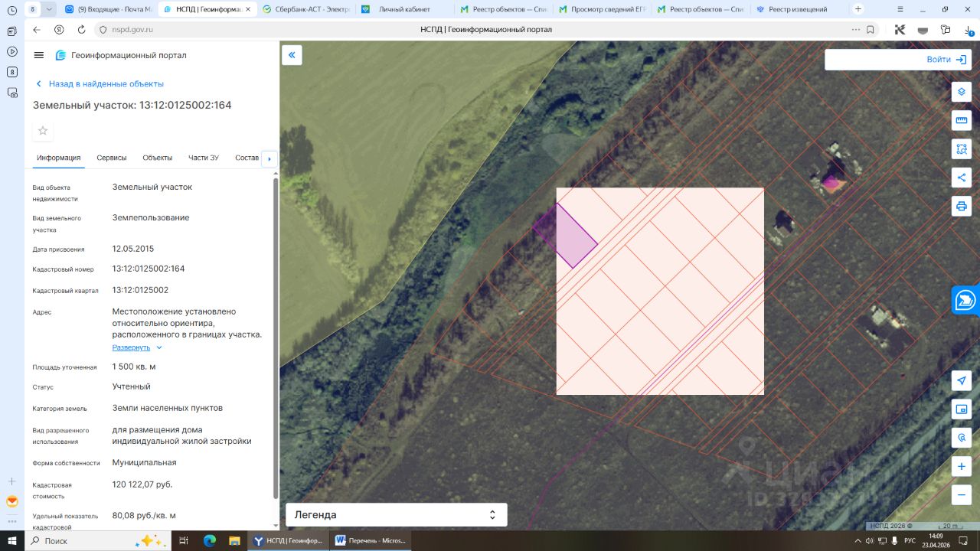Open the map overview window tool

pos(962,409)
